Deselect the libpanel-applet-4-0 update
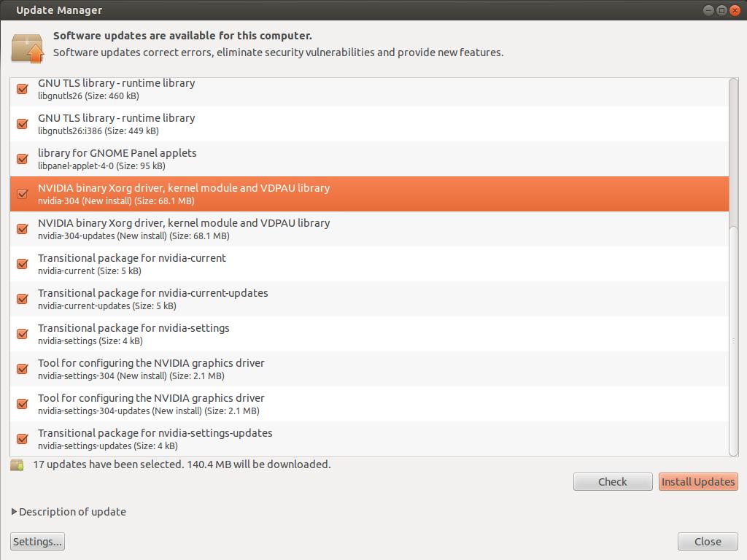The height and width of the screenshot is (560, 747). (x=23, y=159)
